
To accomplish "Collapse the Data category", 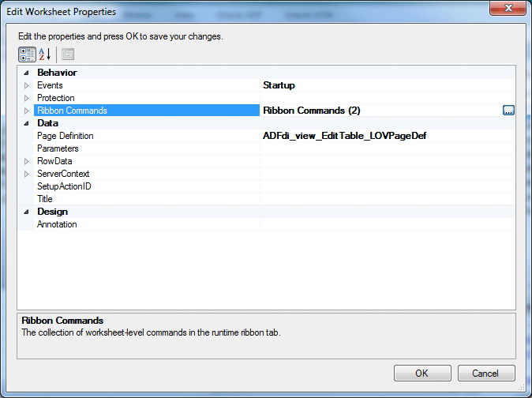I will click(x=26, y=123).
